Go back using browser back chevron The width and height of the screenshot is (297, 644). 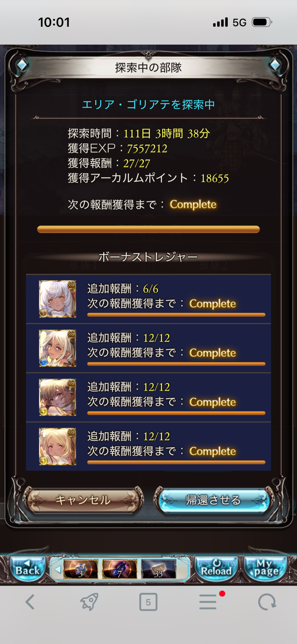pos(30,602)
